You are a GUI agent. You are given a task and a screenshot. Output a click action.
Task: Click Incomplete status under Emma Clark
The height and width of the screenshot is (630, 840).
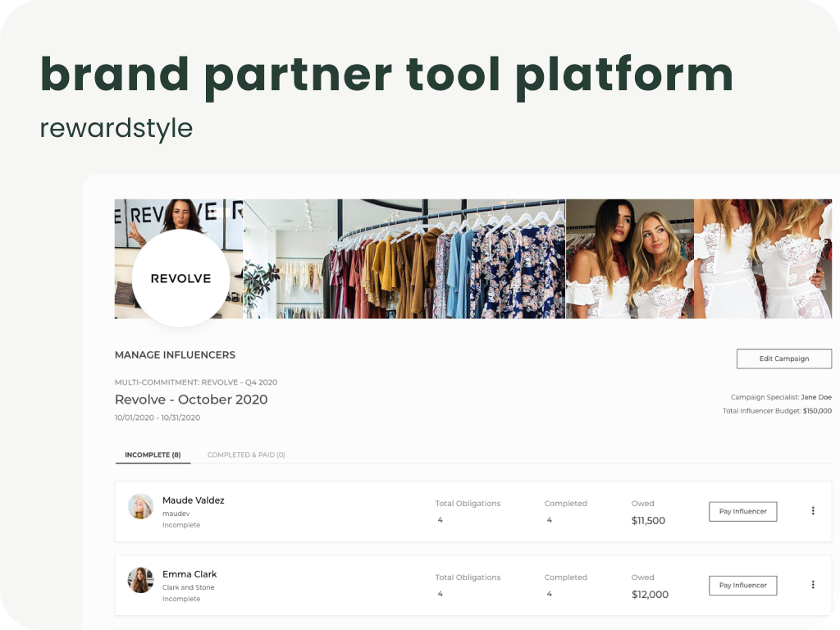[181, 600]
